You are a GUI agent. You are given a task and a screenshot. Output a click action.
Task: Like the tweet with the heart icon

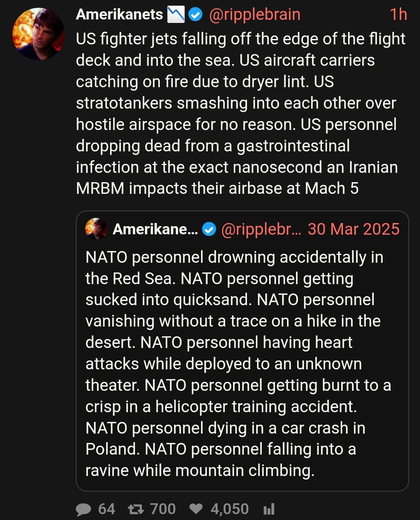tap(196, 509)
